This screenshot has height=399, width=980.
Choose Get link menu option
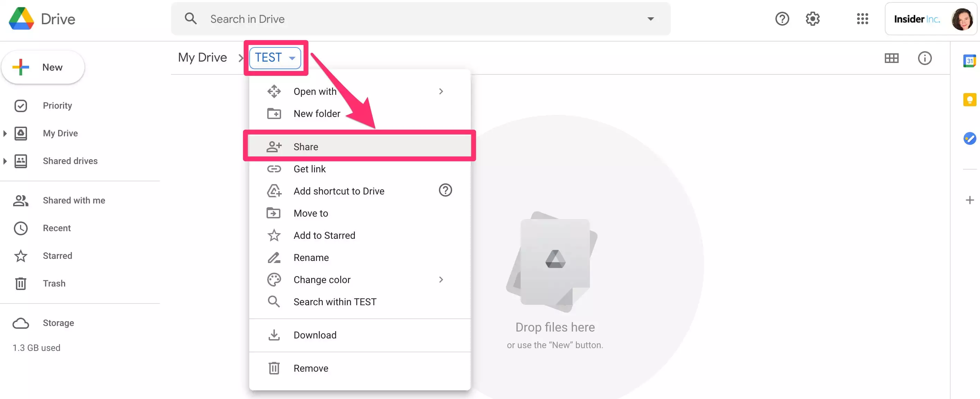coord(310,169)
